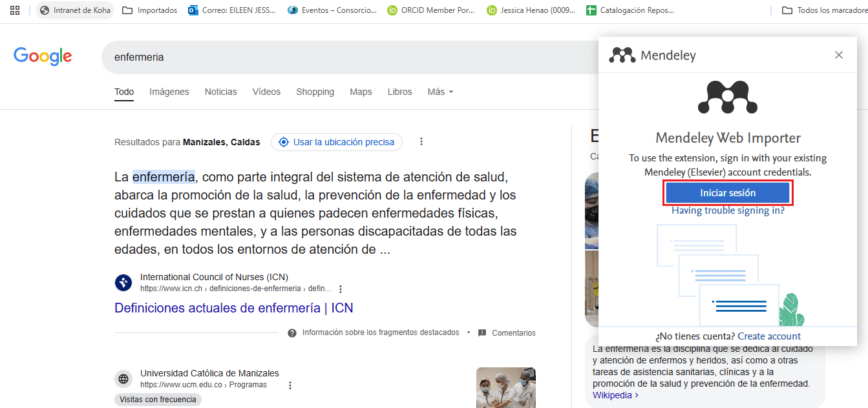Click the Comentarios link
868x408 pixels.
pos(514,333)
